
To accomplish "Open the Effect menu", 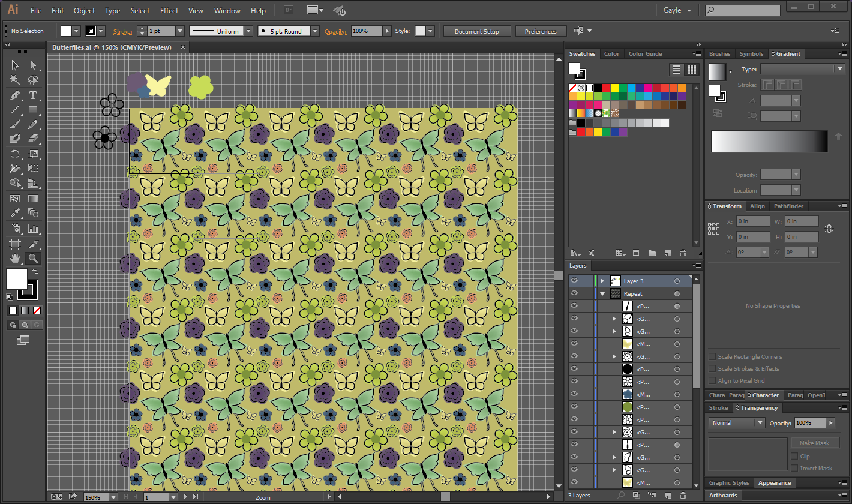I will [169, 11].
